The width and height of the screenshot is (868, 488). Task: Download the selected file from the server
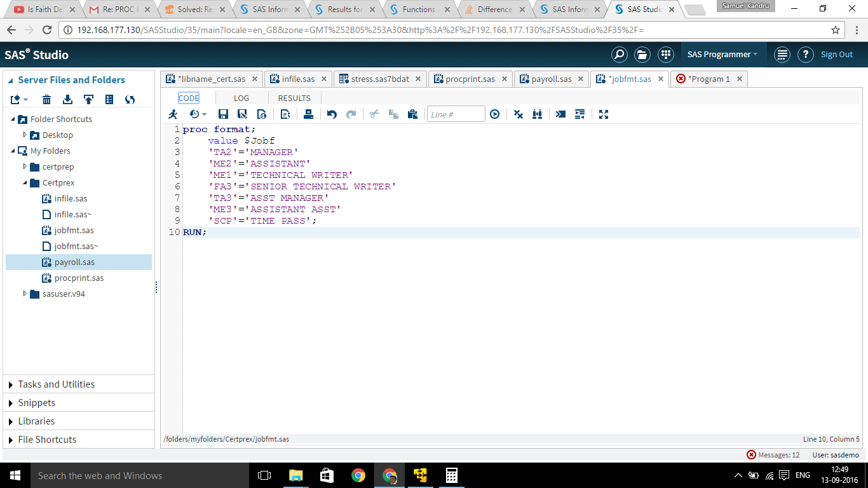pos(67,99)
